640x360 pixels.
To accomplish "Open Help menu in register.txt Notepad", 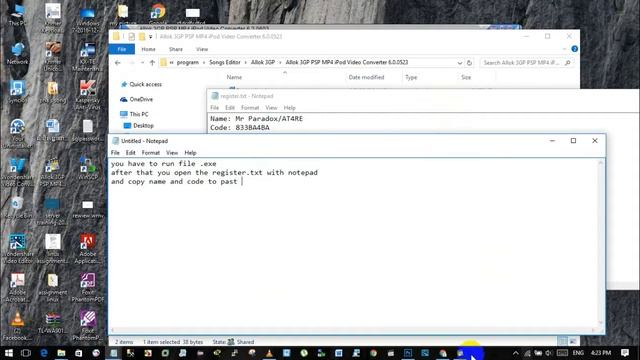I will [x=289, y=108].
